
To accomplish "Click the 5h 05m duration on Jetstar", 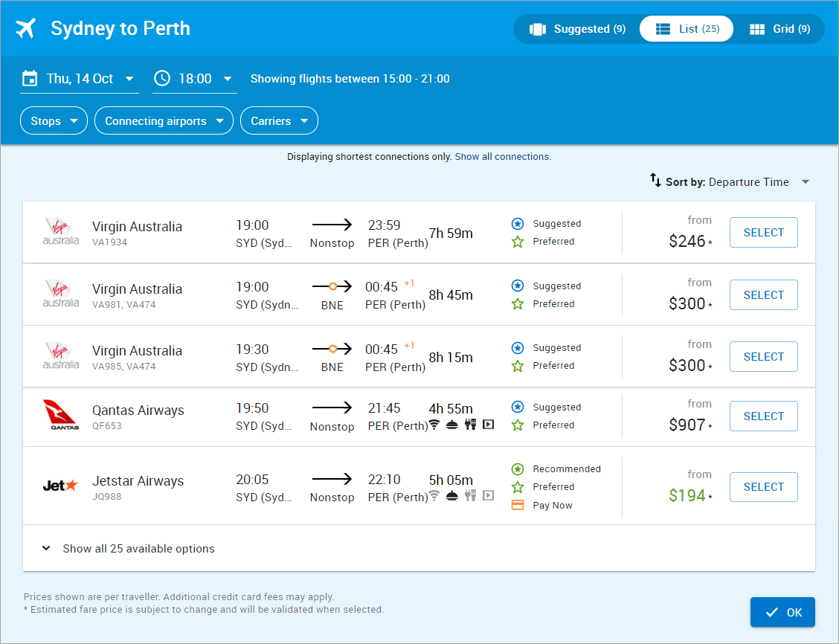I will tap(451, 480).
